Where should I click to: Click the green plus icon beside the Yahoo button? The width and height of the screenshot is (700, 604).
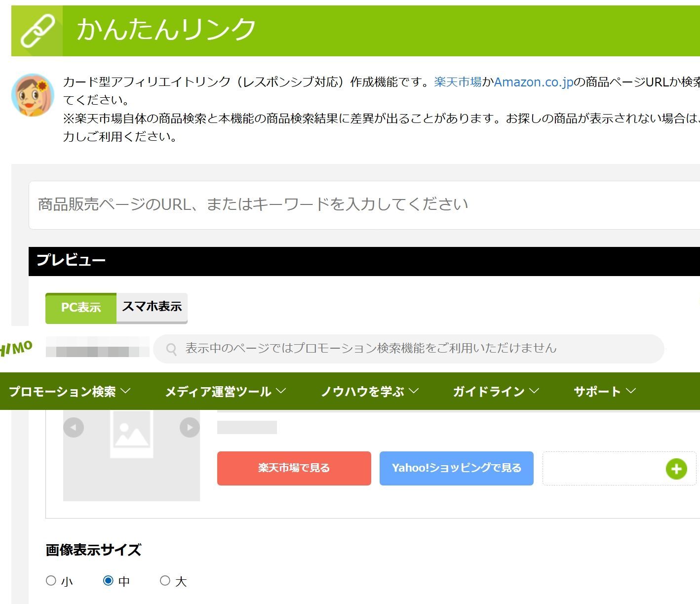pyautogui.click(x=677, y=469)
